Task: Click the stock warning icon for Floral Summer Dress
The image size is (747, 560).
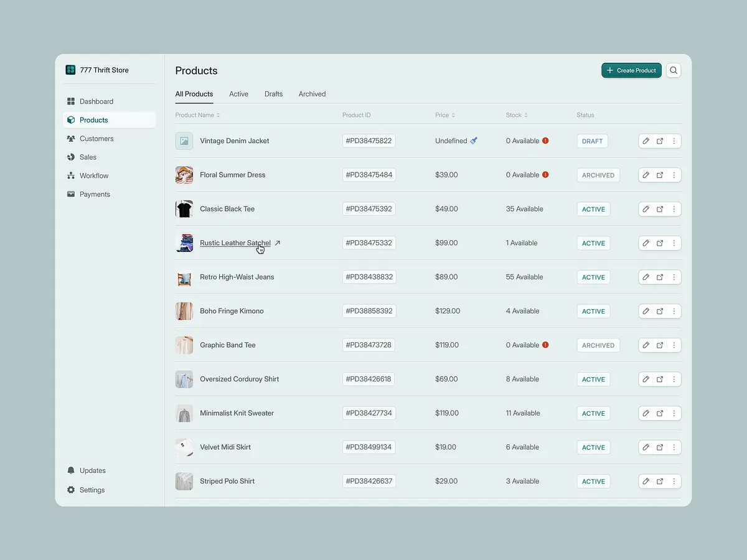Action: point(545,175)
